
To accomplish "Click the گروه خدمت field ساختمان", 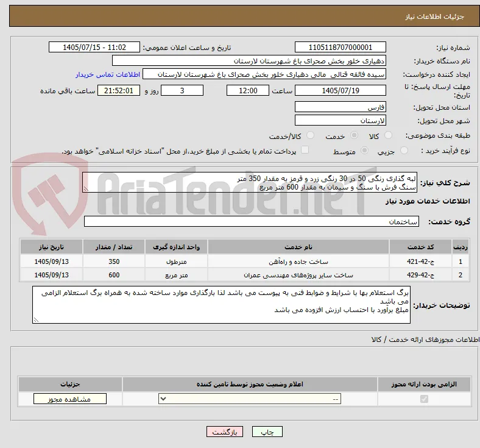I will coord(252,221).
